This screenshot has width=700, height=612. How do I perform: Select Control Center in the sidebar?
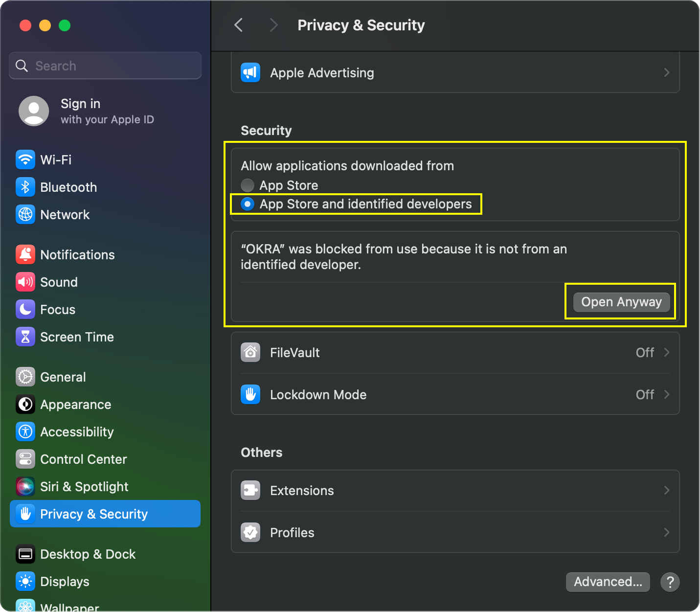[x=105, y=459]
